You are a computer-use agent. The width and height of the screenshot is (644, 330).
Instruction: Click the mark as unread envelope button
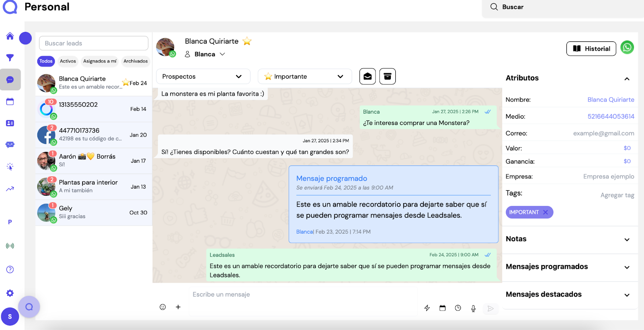coord(367,76)
